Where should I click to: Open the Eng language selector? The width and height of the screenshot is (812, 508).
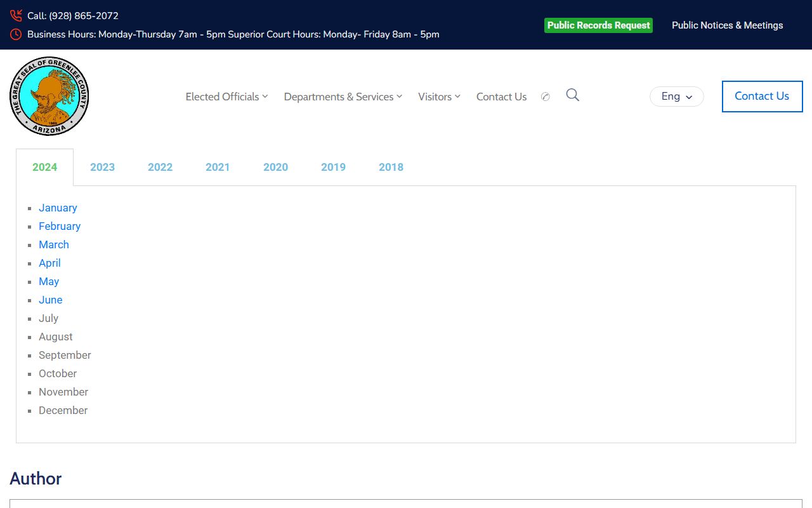coord(676,97)
